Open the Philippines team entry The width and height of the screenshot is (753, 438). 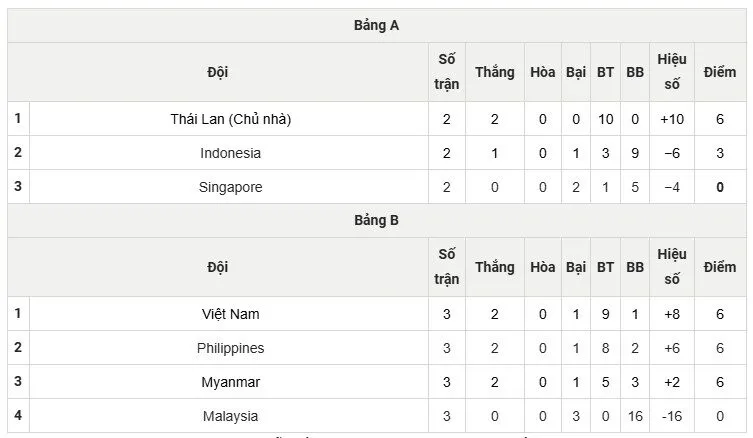(231, 348)
